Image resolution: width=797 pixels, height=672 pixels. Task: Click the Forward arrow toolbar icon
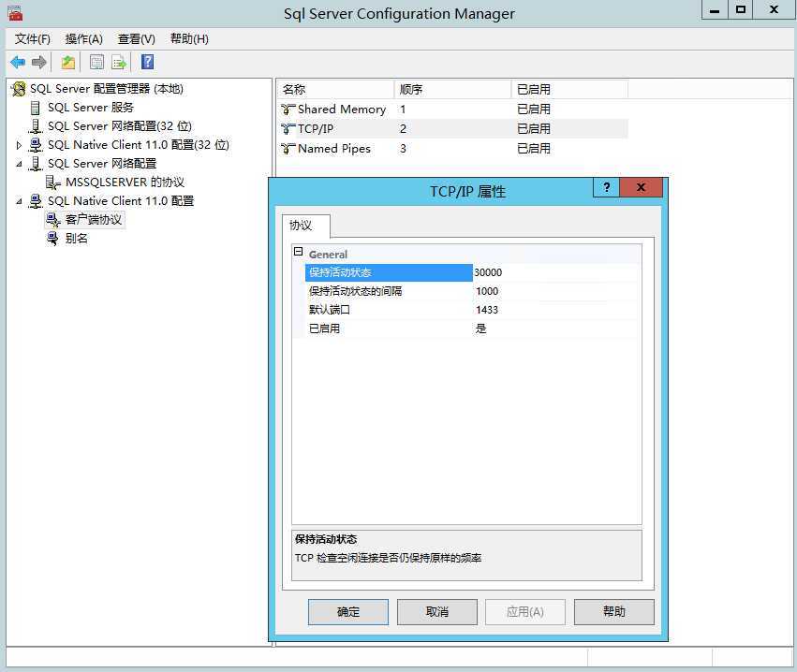click(39, 62)
